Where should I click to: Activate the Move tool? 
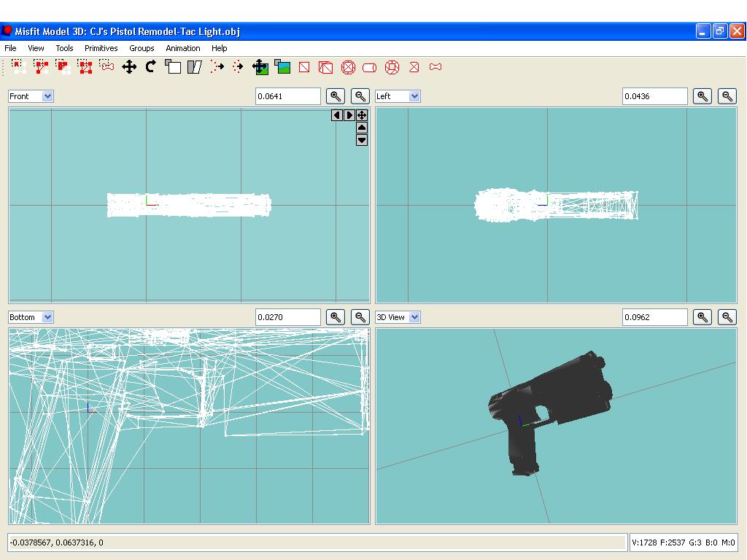129,67
